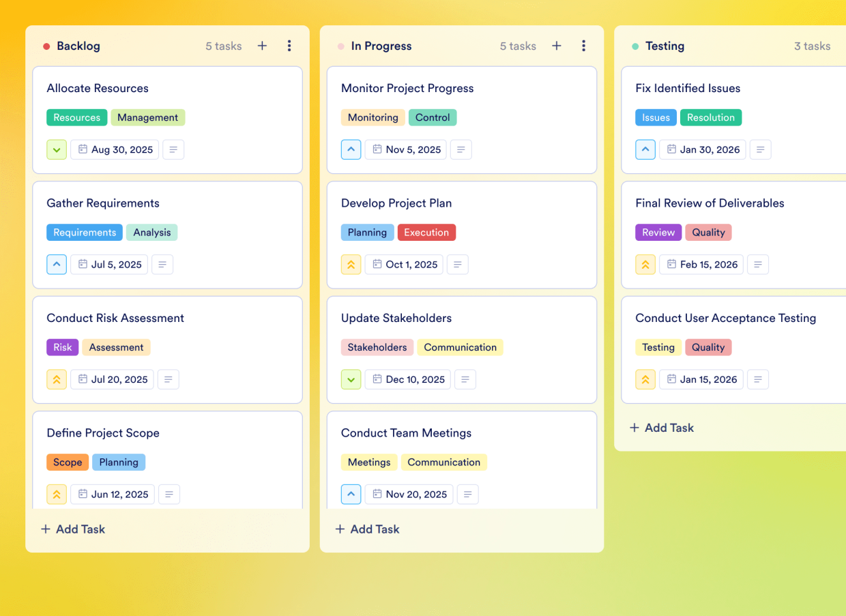
Task: Click Add Task in the Testing column
Action: point(661,428)
